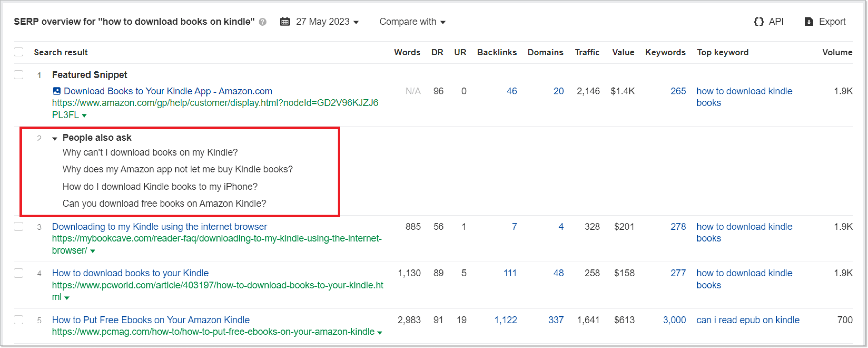Click backlinks count 111 for pcworld
The height and width of the screenshot is (348, 868).
[510, 273]
